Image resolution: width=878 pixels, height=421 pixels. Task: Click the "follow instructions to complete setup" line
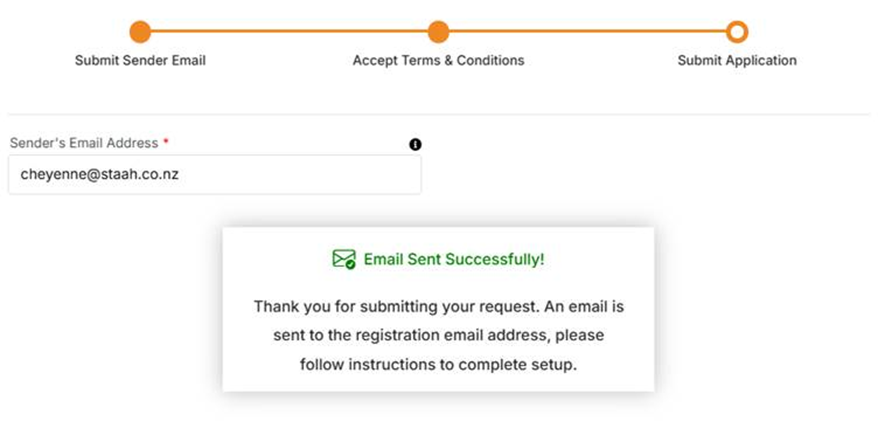[x=438, y=364]
